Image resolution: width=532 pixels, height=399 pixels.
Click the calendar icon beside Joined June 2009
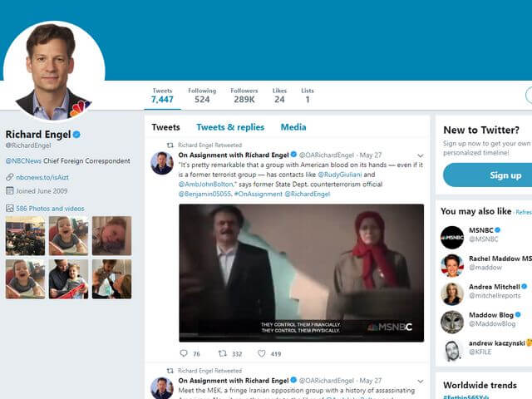tap(10, 190)
